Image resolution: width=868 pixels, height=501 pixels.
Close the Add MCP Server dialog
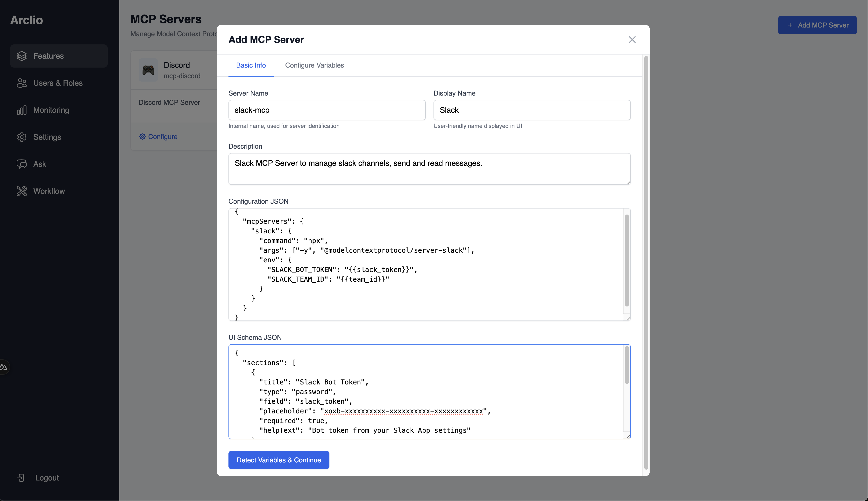[632, 39]
